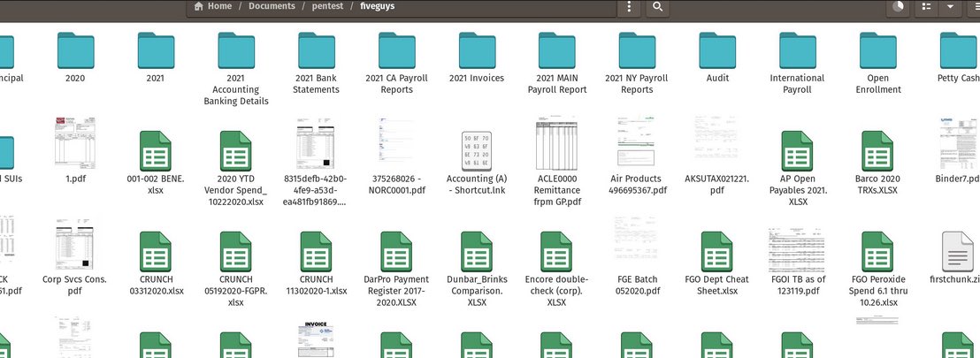Click the 'AKSUTAX021221.pdf' file name text
This screenshot has height=358, width=980.
[x=717, y=185]
